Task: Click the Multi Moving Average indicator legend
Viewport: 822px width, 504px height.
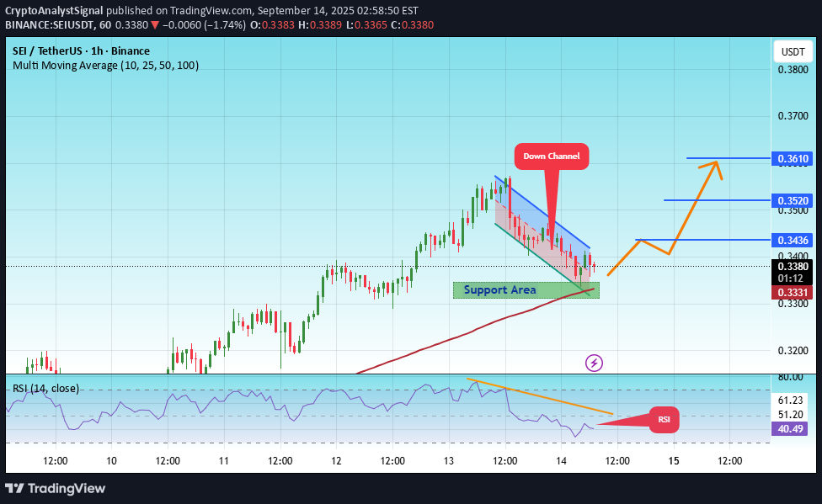Action: (105, 66)
